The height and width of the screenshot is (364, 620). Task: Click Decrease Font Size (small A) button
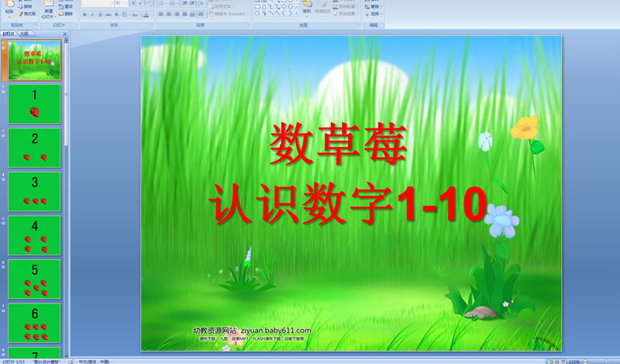[140, 3]
